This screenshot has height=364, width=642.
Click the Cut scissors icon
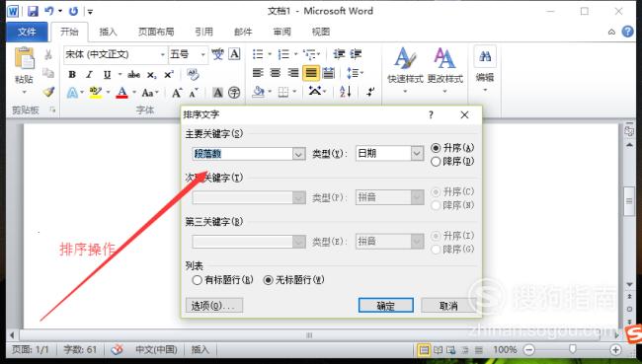(x=48, y=54)
